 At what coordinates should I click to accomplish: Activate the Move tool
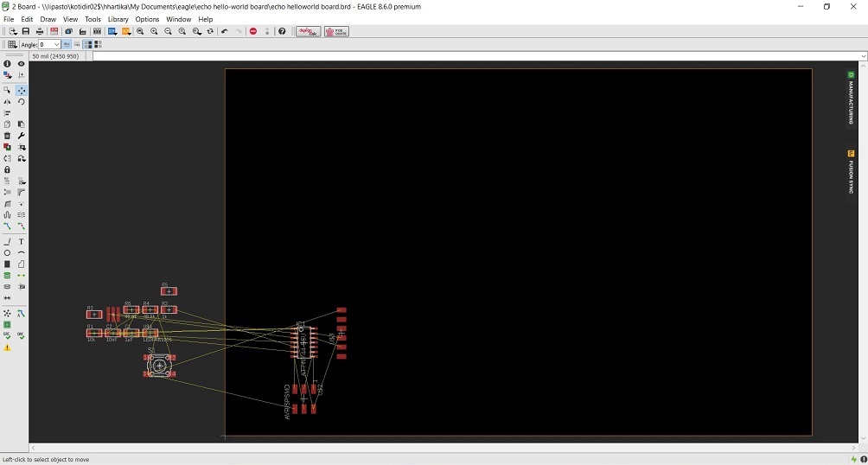point(21,90)
